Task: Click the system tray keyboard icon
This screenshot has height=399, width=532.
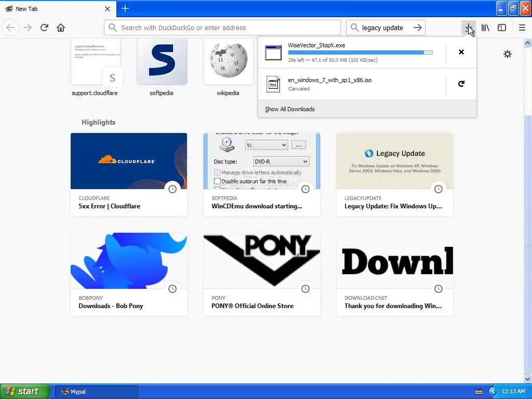Action: (x=478, y=392)
